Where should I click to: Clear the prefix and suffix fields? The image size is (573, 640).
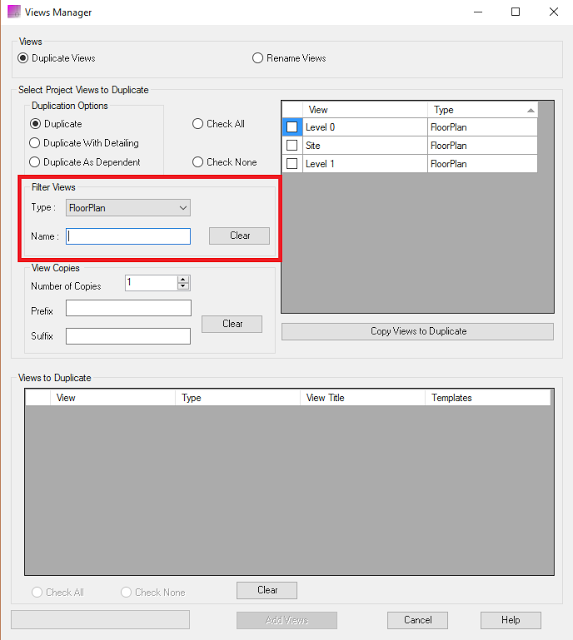tap(232, 324)
